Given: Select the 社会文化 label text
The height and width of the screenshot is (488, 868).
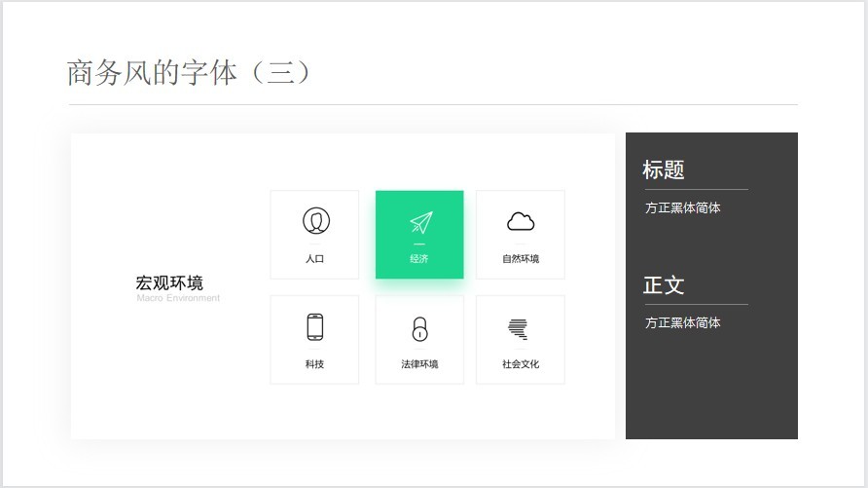Looking at the screenshot, I should point(521,364).
